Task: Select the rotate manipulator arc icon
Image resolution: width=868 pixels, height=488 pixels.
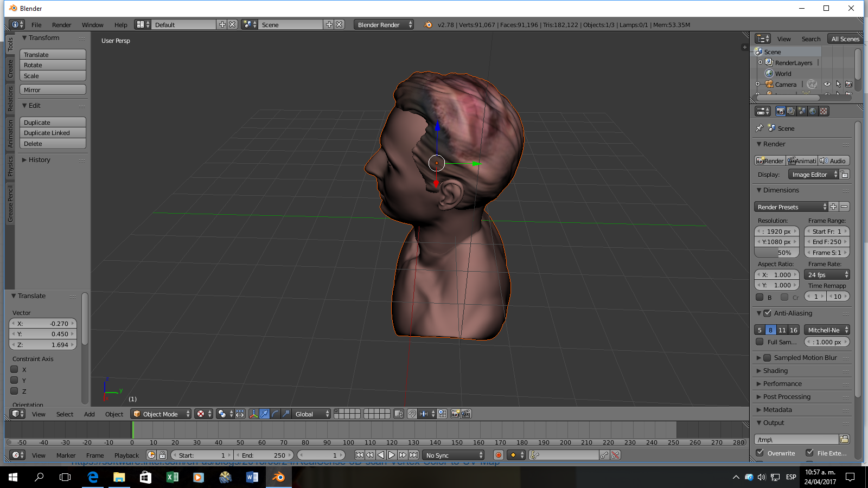Action: point(275,414)
